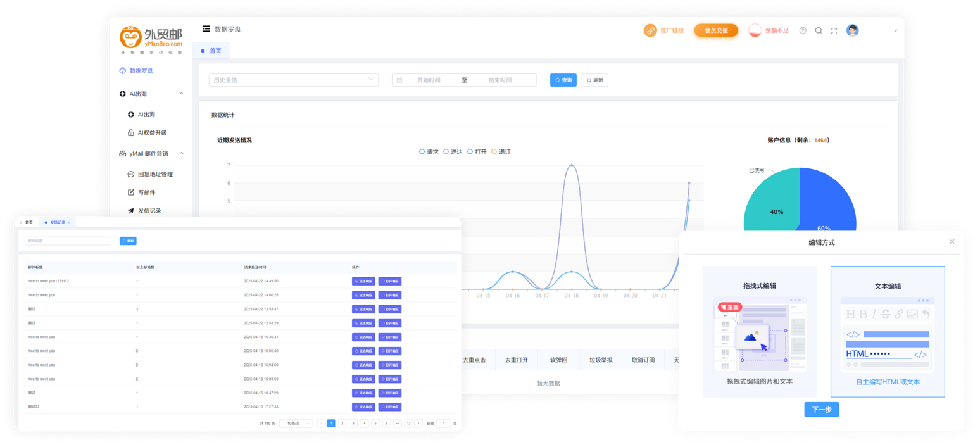This screenshot has width=980, height=447.
Task: Open 数据罗盘 in the sidebar
Action: pyautogui.click(x=141, y=70)
